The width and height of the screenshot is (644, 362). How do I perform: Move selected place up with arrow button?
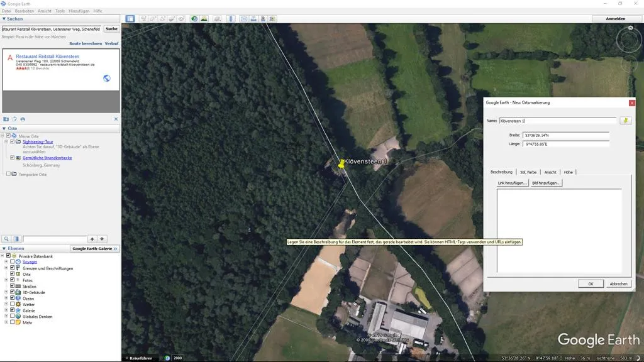click(92, 239)
